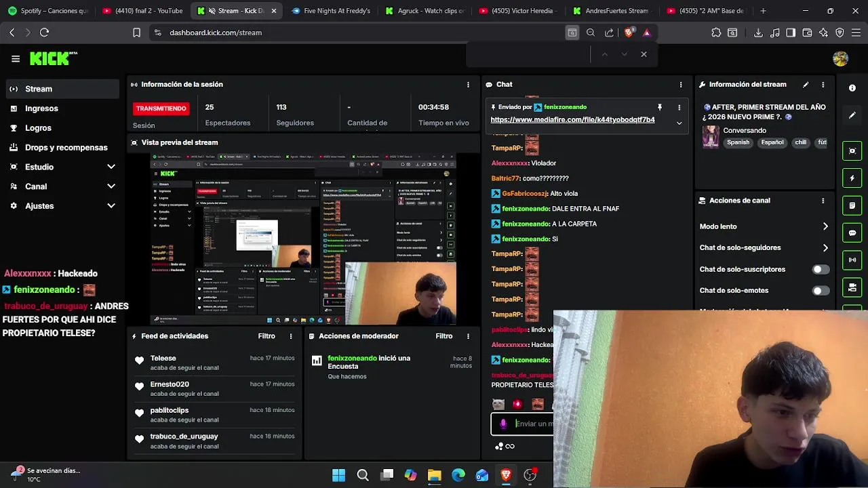Screen dimensions: 868x488
Task: Click the capture frame icon in right rail
Action: tap(852, 150)
